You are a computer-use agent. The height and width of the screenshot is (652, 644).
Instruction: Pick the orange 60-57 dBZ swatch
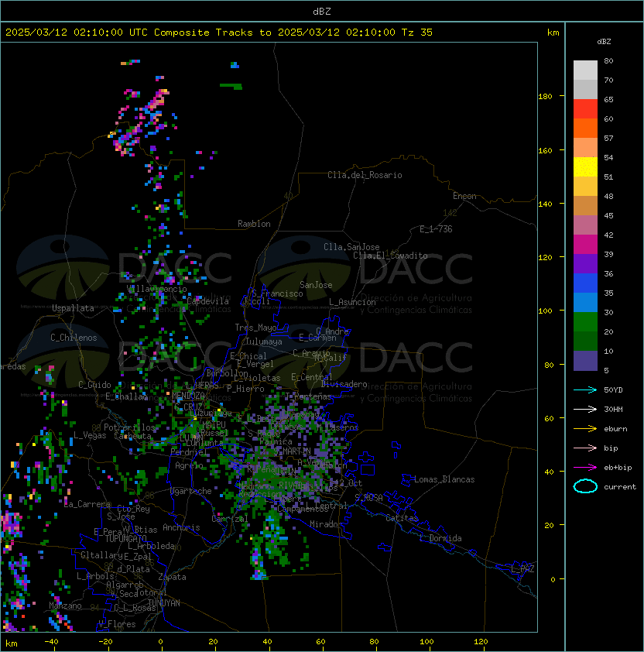[585, 128]
